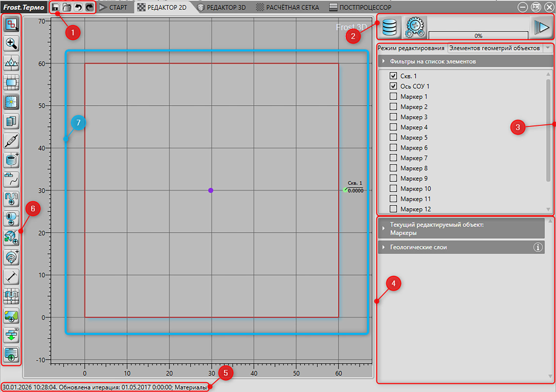
Task: Select the zoom magnifier tool
Action: 11,43
